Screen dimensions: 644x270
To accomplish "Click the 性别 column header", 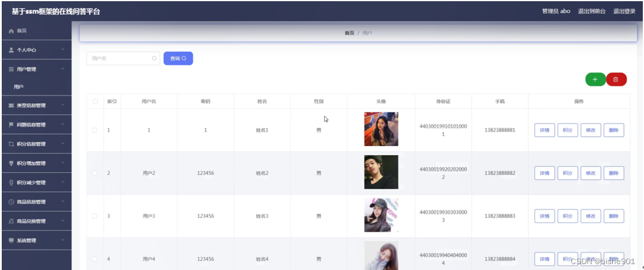I will pos(319,101).
